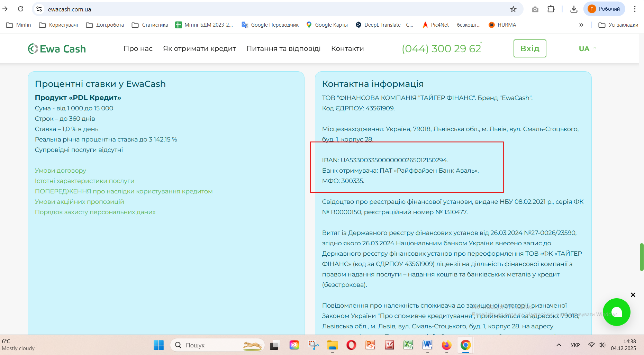644x355 pixels.
Task: Open Порядок захисту персональних даних link
Action: (95, 212)
